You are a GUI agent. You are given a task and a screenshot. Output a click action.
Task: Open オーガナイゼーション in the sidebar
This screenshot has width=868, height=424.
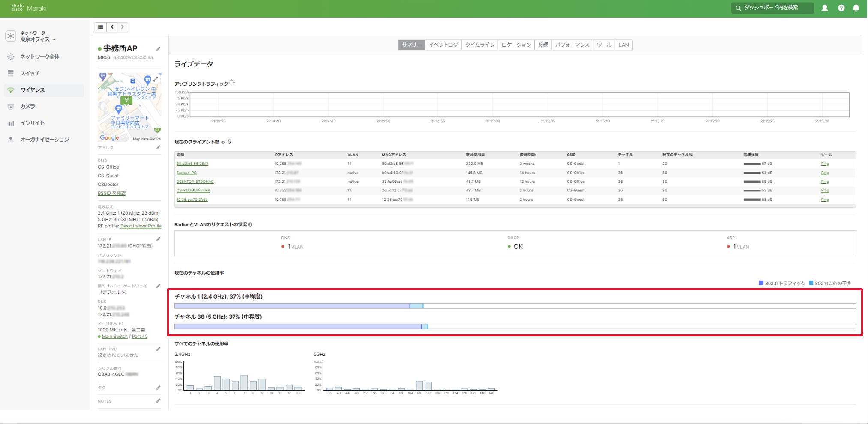[x=45, y=140]
